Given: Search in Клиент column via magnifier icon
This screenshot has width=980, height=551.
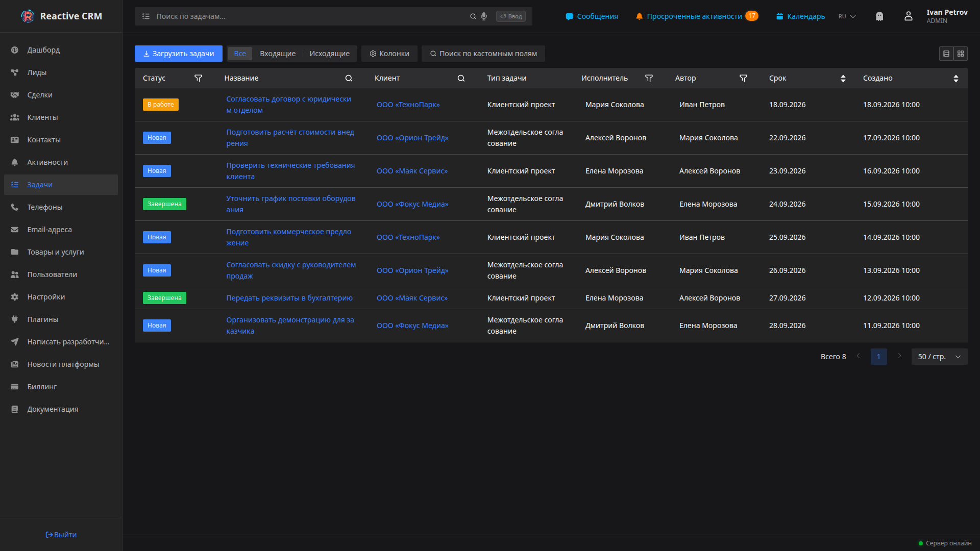Looking at the screenshot, I should pos(461,78).
